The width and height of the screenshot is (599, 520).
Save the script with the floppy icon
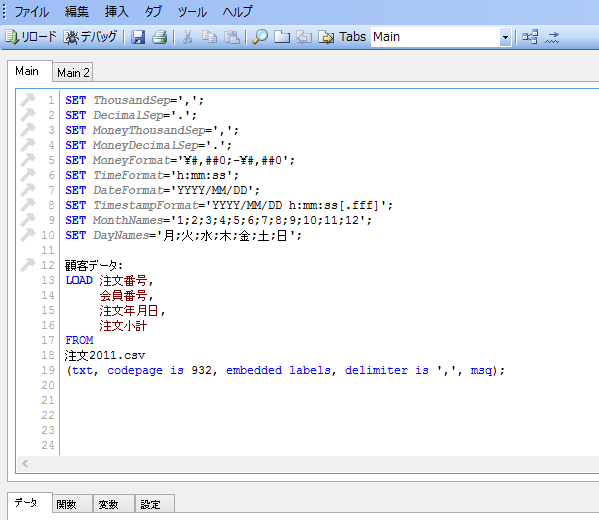click(138, 37)
